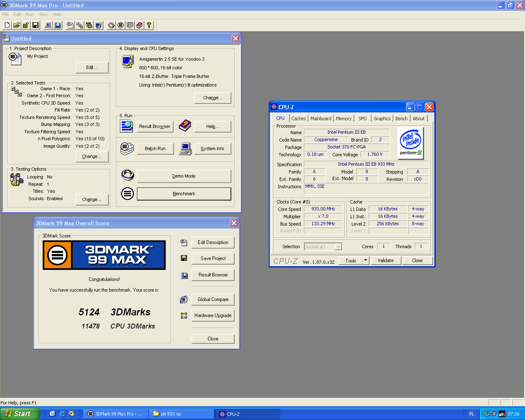Screen dimensions: 525x420
Task: Click the testing options toolbar icon
Action: 89,25
